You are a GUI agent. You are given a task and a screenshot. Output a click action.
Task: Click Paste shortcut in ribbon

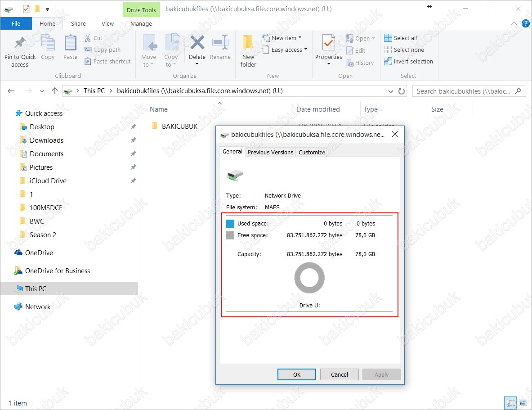click(x=107, y=62)
